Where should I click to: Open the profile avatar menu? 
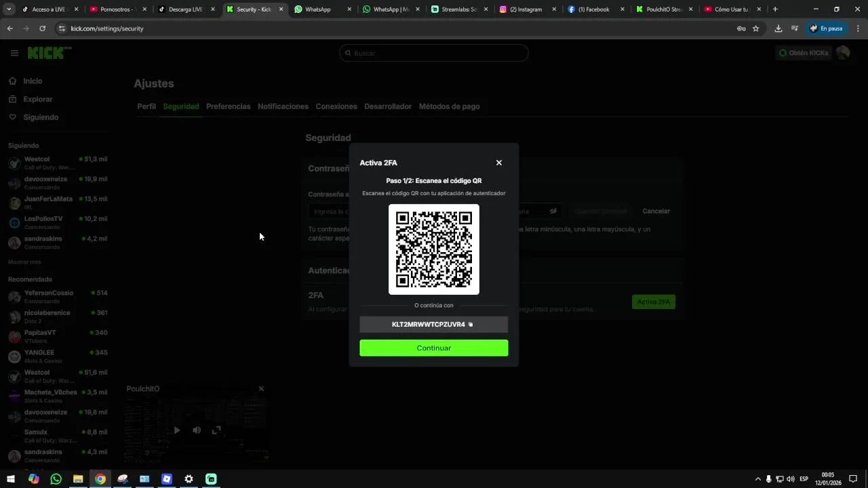pos(843,53)
